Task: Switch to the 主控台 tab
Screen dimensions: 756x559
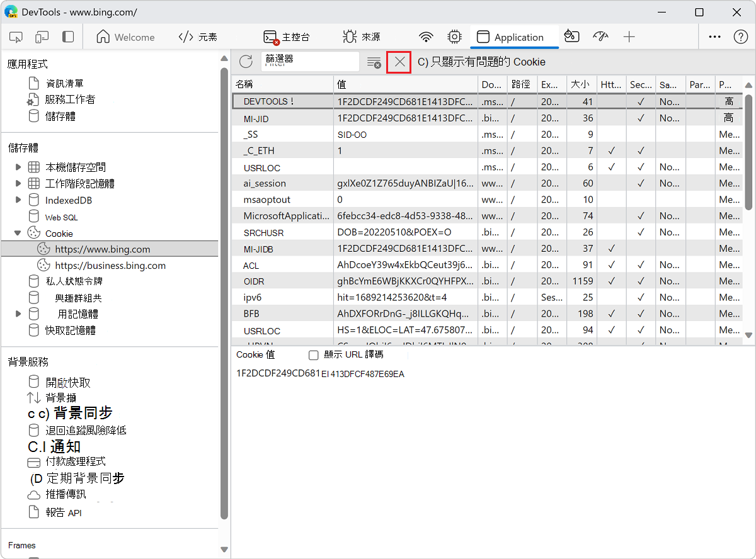Action: (x=287, y=37)
